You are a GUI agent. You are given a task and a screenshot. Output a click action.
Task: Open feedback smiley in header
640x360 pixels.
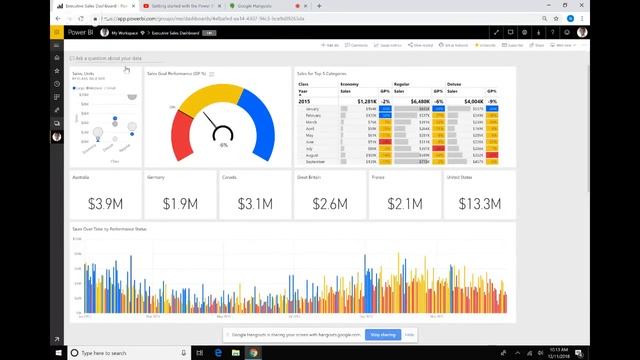click(567, 32)
